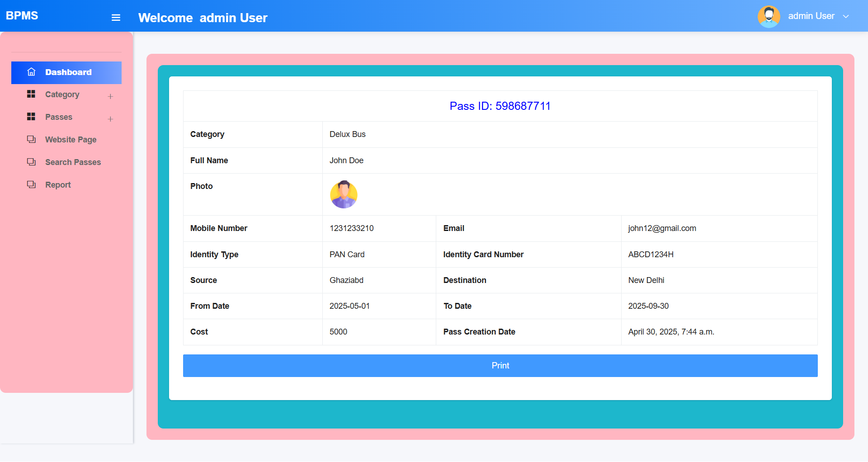Open the Search Passes menu item
The image size is (868, 462).
[66, 162]
